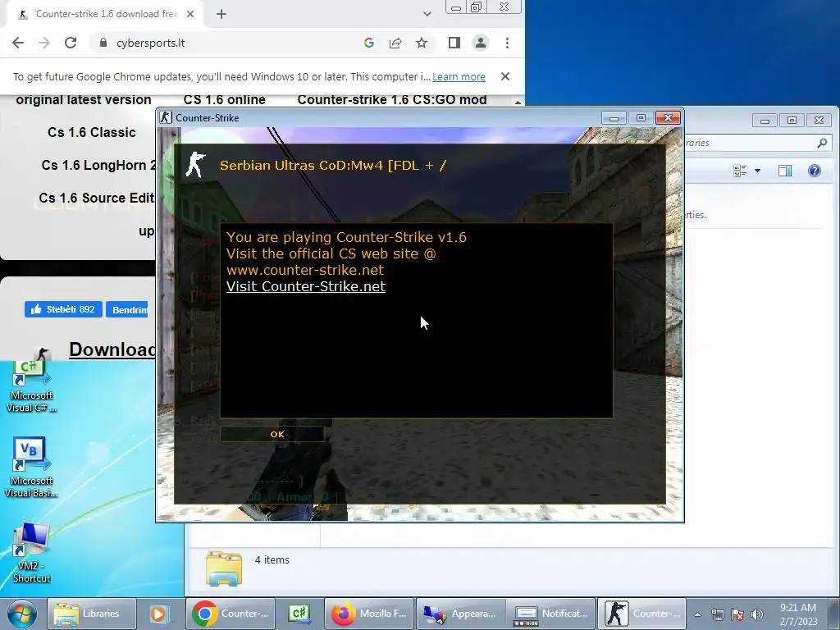Click the Bendrinti share button

[x=127, y=309]
